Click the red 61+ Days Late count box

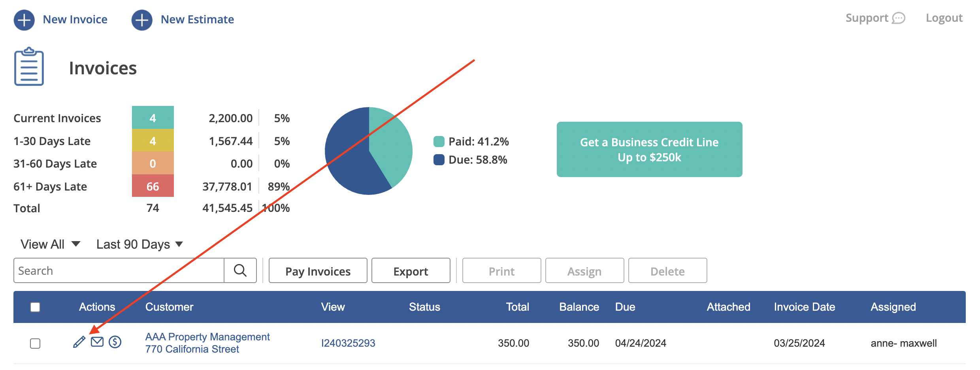click(153, 186)
